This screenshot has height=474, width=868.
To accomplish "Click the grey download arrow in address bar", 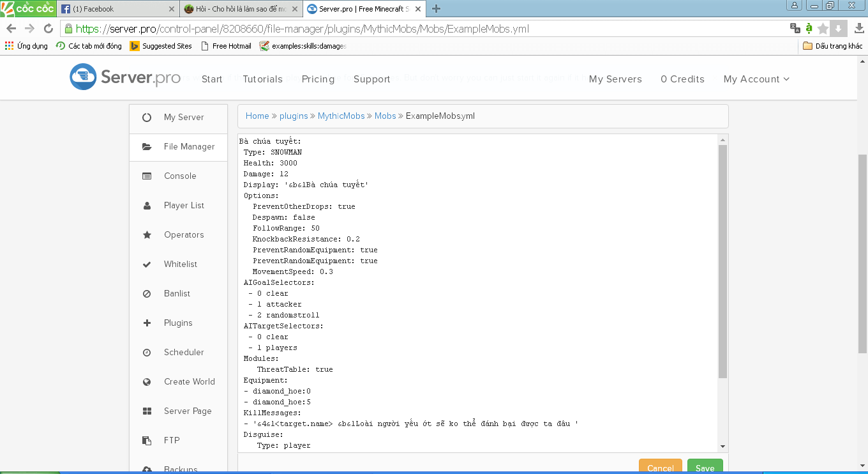I will pyautogui.click(x=839, y=28).
